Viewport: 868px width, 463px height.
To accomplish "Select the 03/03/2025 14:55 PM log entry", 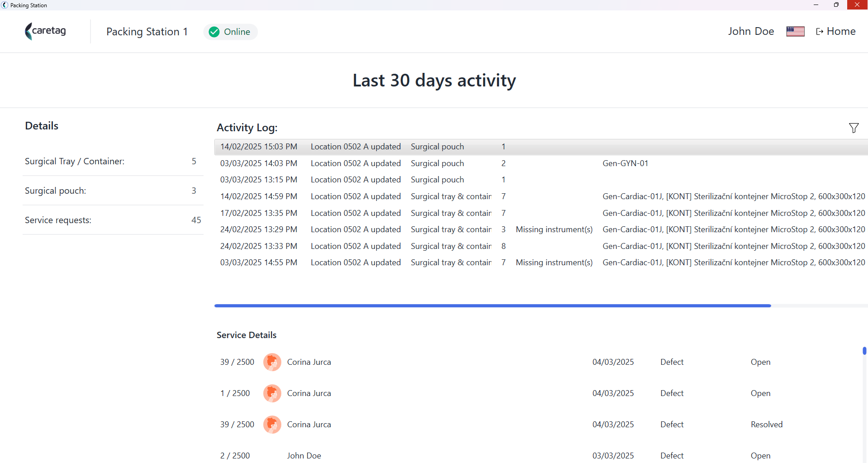I will tap(541, 263).
